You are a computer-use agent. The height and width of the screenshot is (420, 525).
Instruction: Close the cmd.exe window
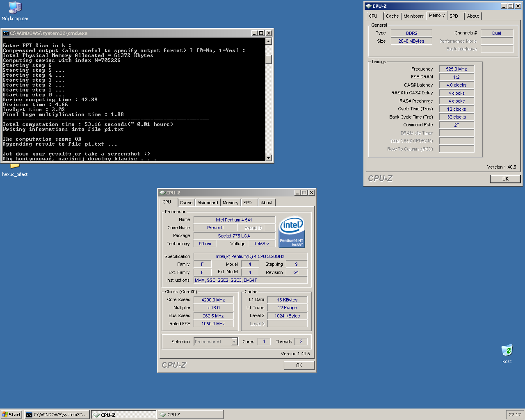269,33
